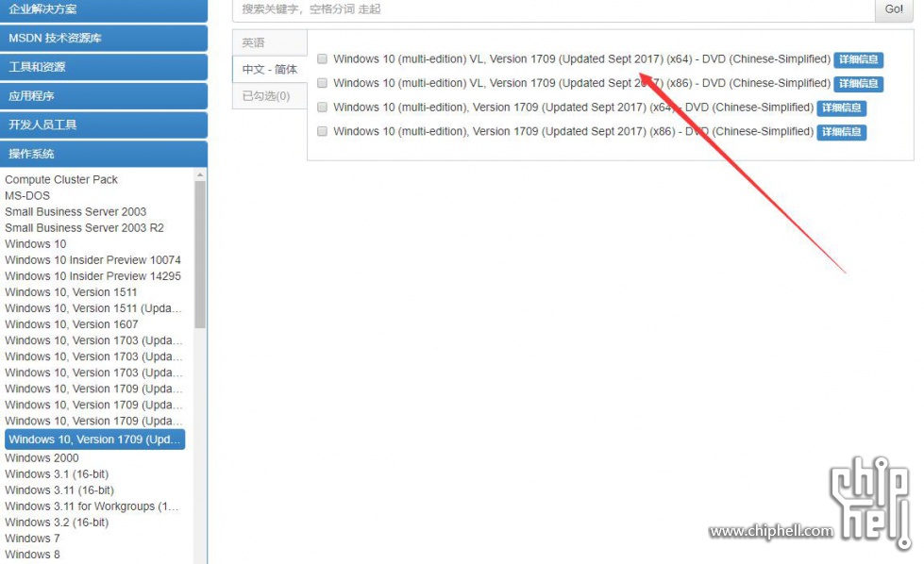The height and width of the screenshot is (564, 924).
Task: Check the non-VL Windows 10 multi-edition x86 box
Action: tap(323, 131)
